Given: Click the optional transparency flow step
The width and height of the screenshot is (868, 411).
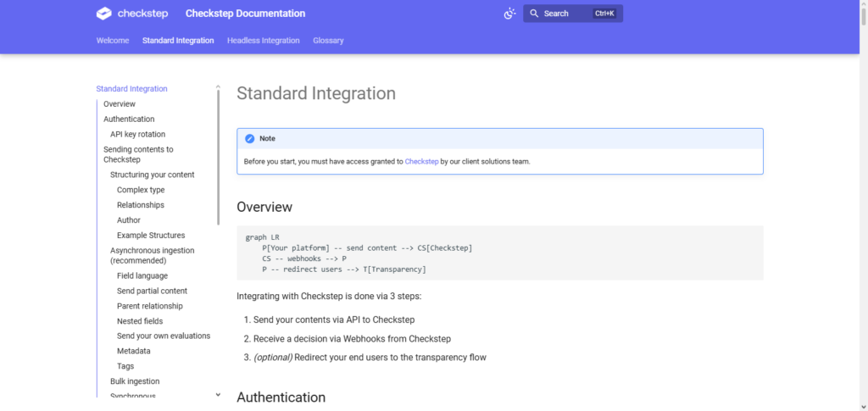Looking at the screenshot, I should tap(370, 358).
